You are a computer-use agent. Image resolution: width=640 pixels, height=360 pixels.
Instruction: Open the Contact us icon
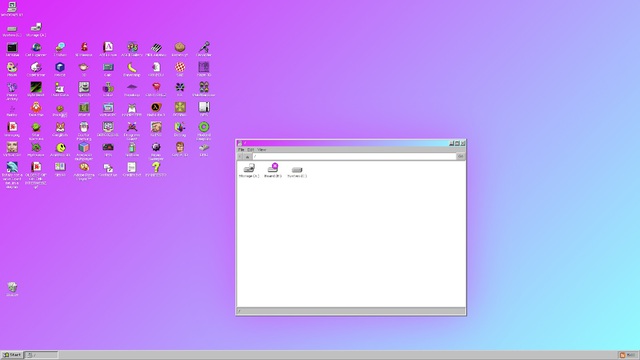click(x=108, y=169)
